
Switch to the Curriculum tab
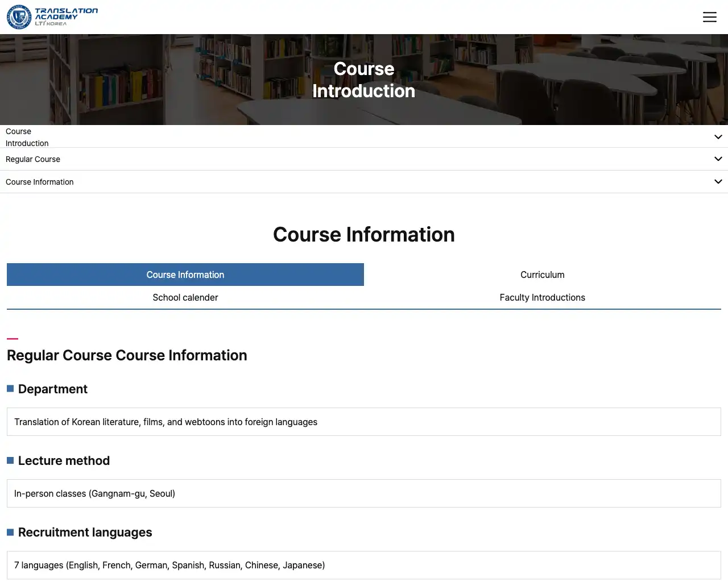point(543,275)
